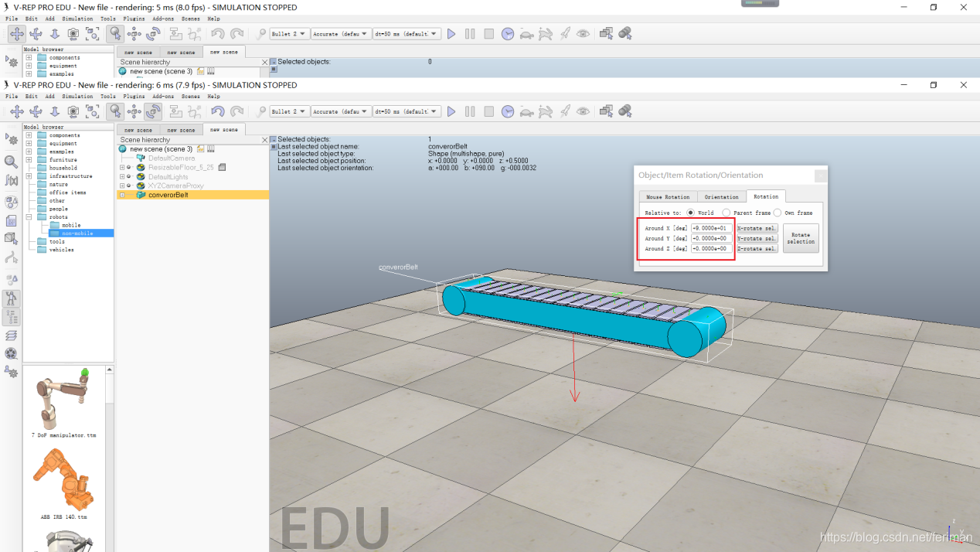
Task: Select the World radio button
Action: (x=690, y=213)
